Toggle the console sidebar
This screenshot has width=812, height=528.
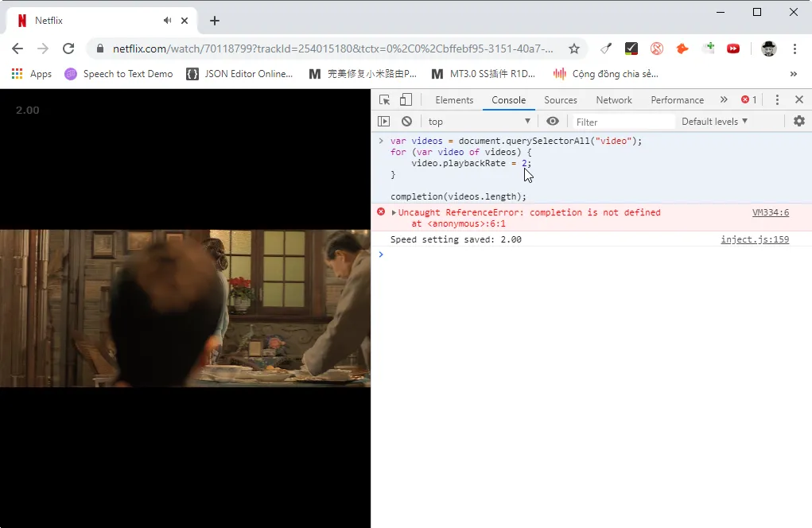click(x=384, y=121)
